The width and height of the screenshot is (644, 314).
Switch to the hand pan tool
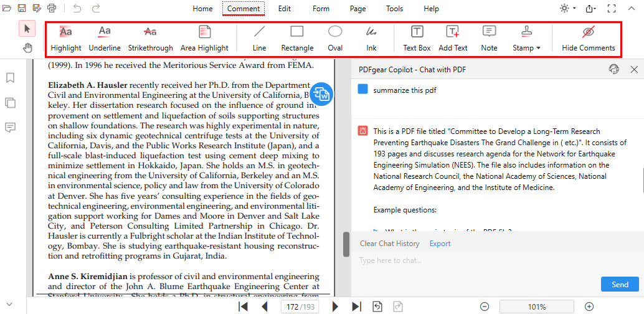28,48
